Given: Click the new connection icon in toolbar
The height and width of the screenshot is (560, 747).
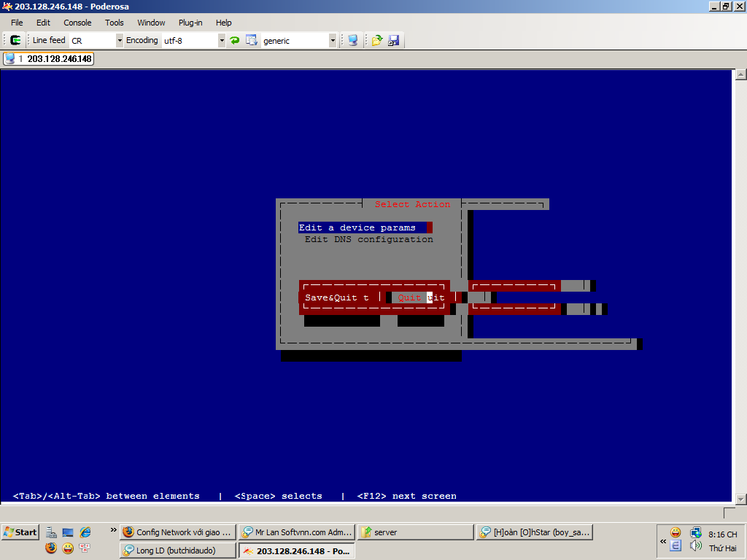Looking at the screenshot, I should 15,41.
